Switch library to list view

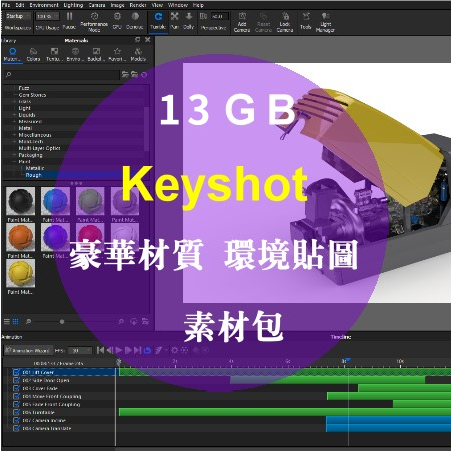pos(7,322)
